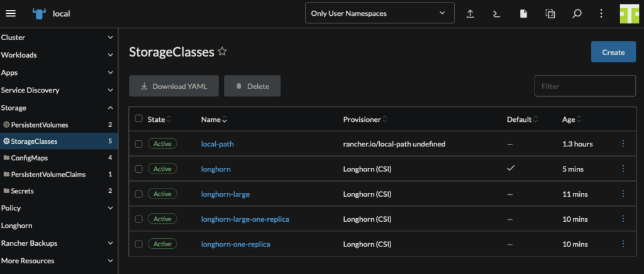Click the copy KubeConfig to clipboard icon
This screenshot has width=644, height=274.
coord(550,14)
